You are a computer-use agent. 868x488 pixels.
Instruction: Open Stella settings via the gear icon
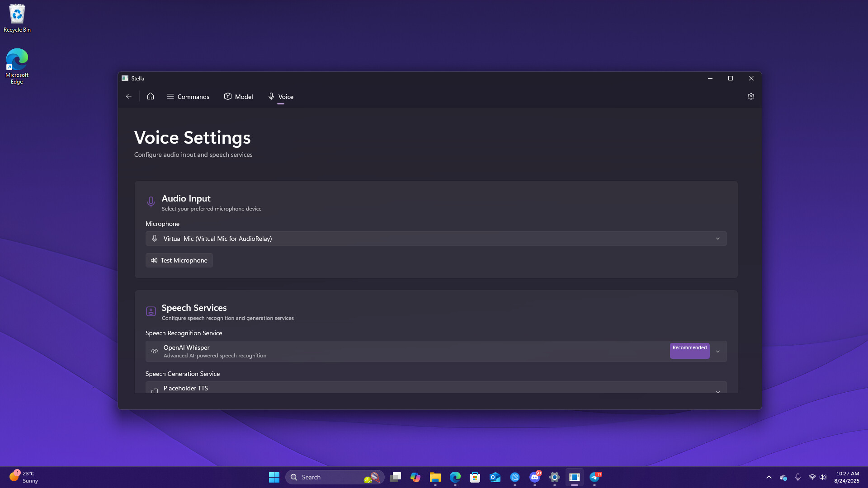[x=751, y=96]
